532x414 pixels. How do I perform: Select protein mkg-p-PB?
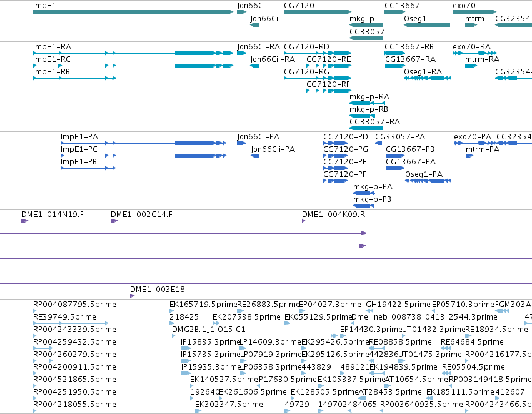coord(364,206)
